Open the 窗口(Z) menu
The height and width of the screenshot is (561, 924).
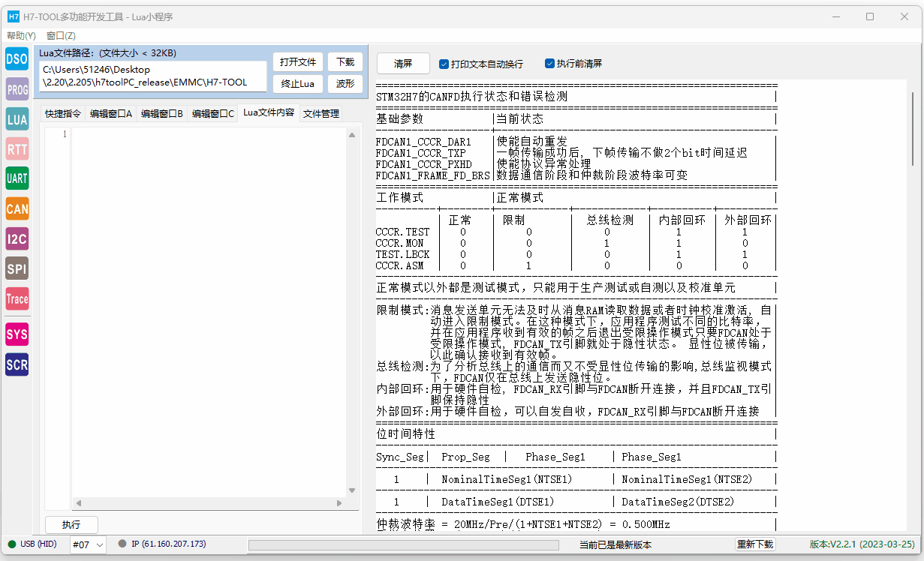(x=61, y=35)
